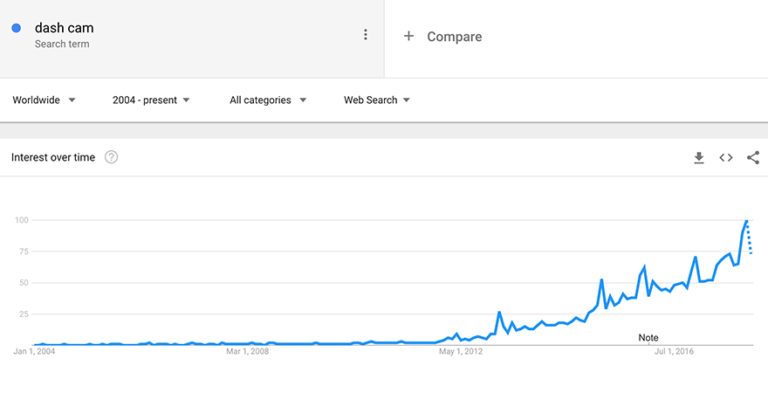Select the peak point at 100 on the chart
Screen dimensions: 768x393
746,221
